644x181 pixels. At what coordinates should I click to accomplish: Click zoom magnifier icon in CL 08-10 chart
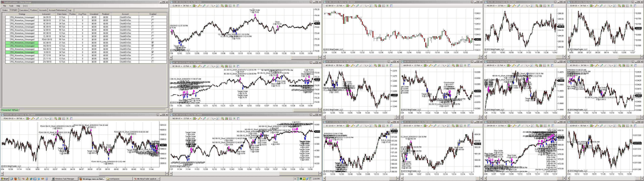coord(204,6)
